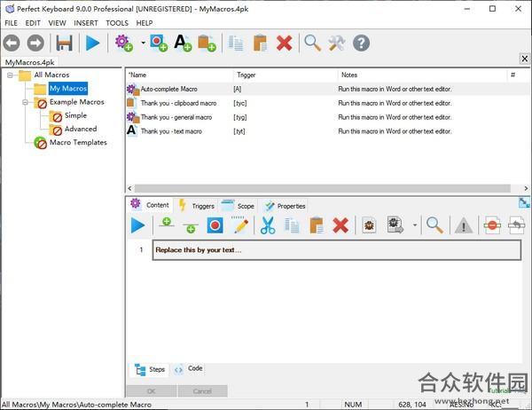The image size is (532, 410).
Task: Open the INSERT menu
Action: 86,23
